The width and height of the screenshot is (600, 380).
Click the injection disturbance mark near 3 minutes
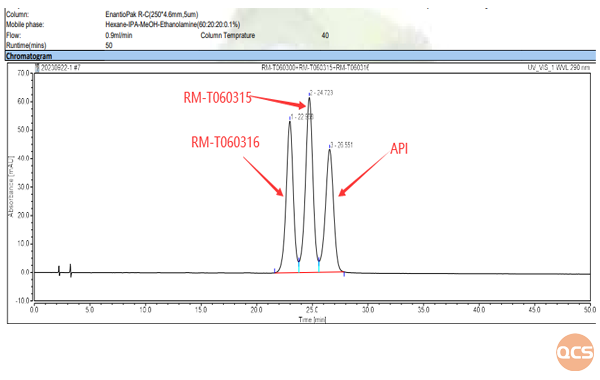pos(71,270)
